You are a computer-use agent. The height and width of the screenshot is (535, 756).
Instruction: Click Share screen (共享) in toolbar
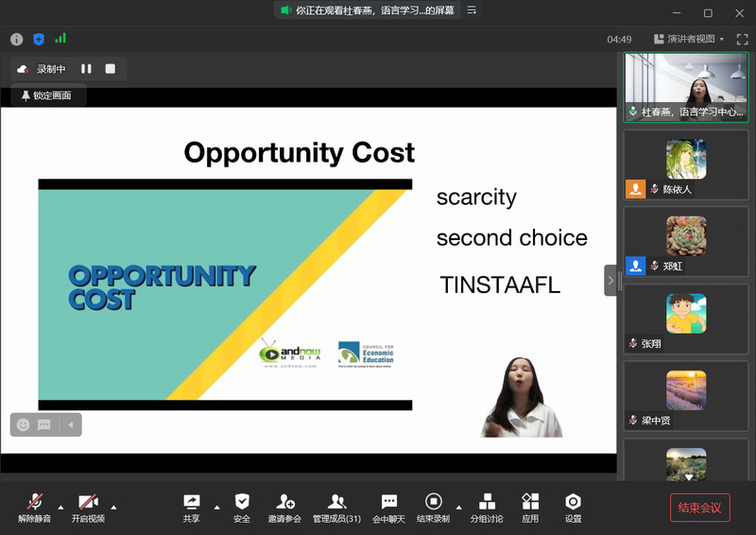coord(191,508)
